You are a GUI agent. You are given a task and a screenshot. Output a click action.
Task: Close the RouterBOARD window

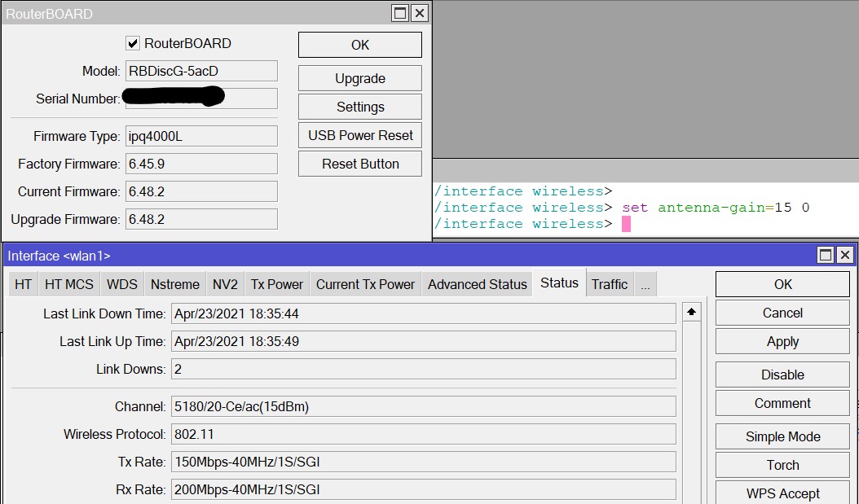(x=420, y=13)
